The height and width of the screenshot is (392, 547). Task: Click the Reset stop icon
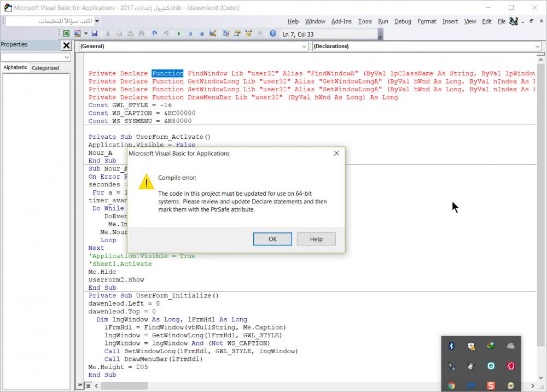[201, 33]
